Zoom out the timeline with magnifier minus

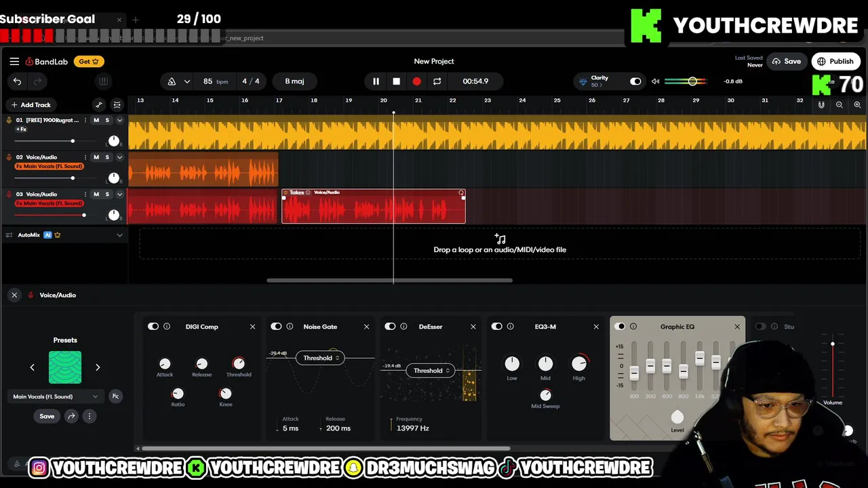tap(840, 105)
